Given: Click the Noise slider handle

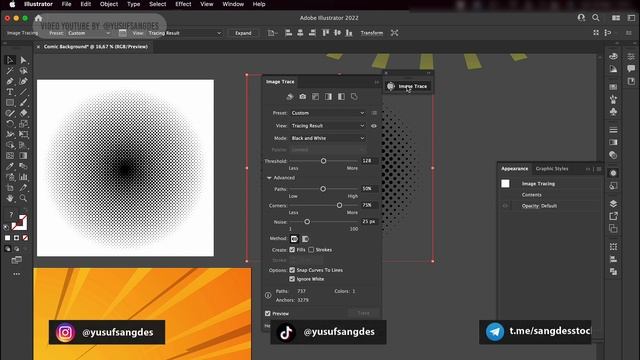Looking at the screenshot, I should [x=307, y=222].
